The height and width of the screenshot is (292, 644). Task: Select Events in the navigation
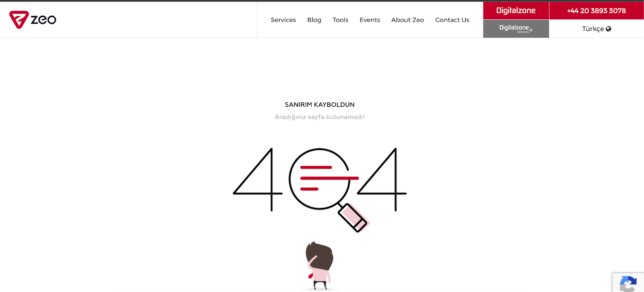coord(369,20)
